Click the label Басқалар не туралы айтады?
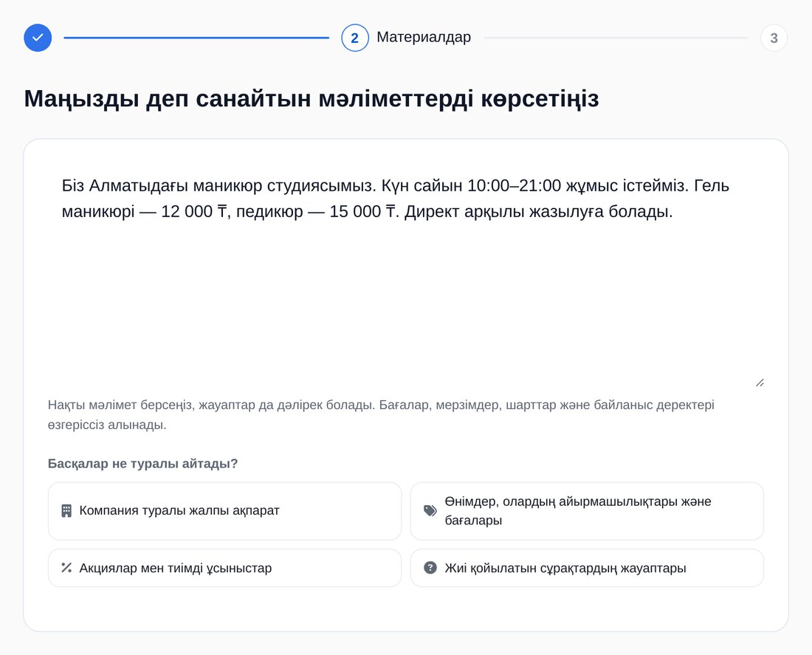Viewport: 812px width, 655px height. 142,463
